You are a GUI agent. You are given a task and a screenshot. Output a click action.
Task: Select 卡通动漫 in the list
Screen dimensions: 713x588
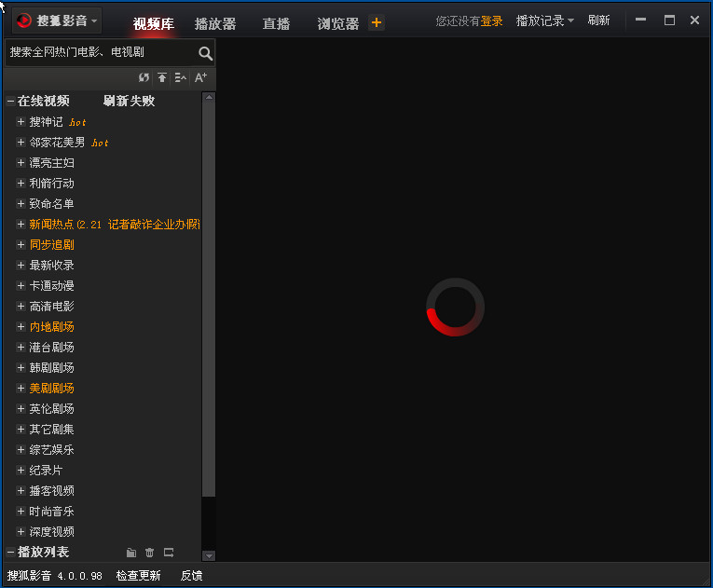coord(51,285)
